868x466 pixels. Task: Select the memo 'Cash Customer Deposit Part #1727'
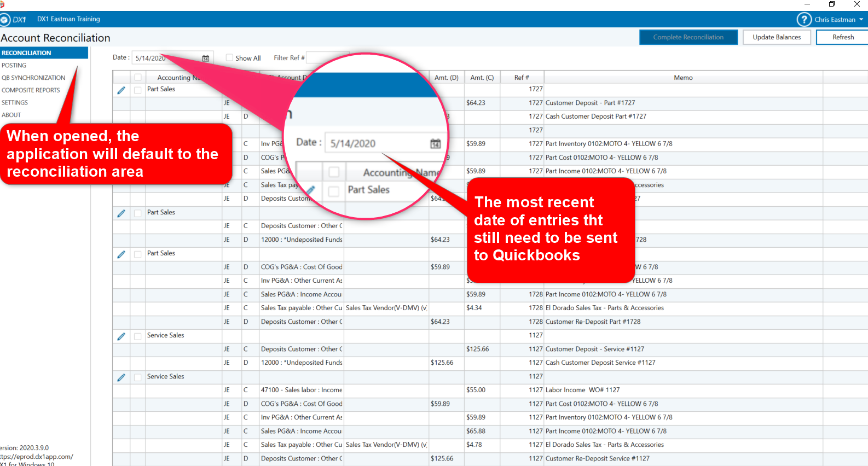(595, 116)
